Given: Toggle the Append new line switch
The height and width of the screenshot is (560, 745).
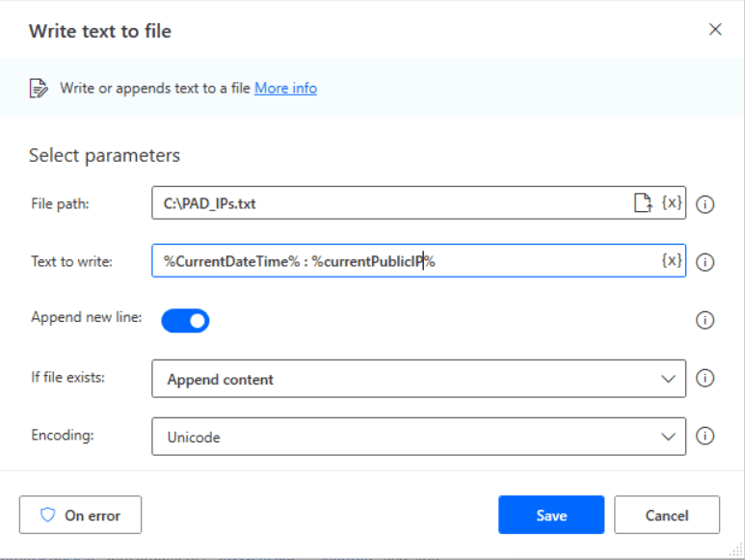Looking at the screenshot, I should tap(185, 321).
